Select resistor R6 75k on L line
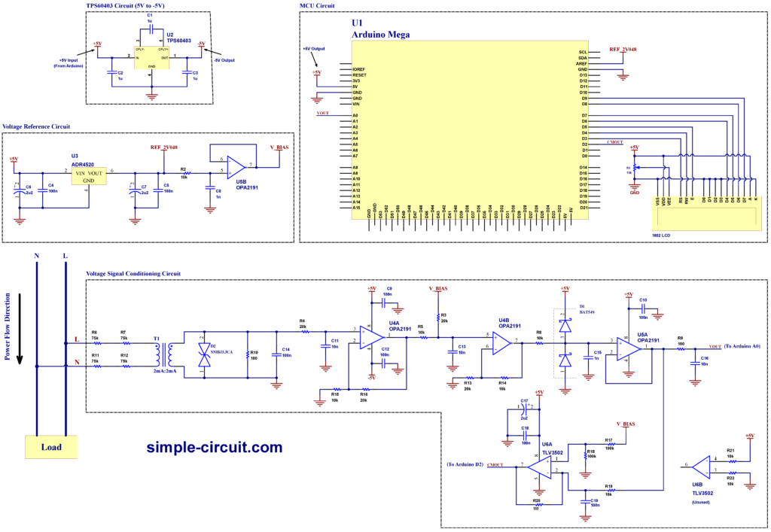This screenshot has height=532, width=771. 97,343
